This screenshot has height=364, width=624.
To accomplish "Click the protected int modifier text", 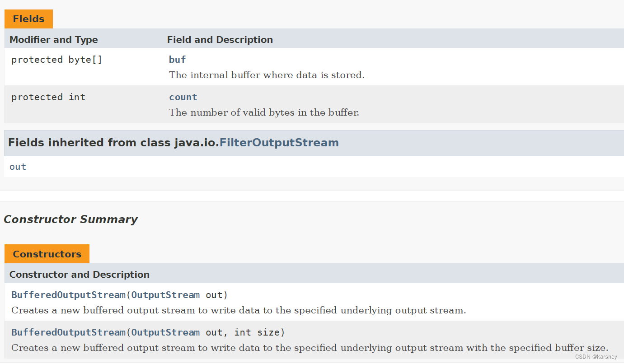I will coord(48,97).
